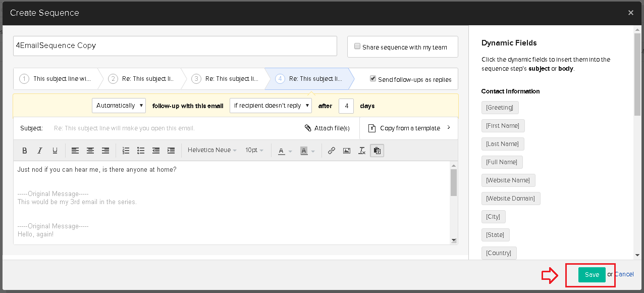Image resolution: width=644 pixels, height=293 pixels.
Task: Align text right
Action: point(105,151)
